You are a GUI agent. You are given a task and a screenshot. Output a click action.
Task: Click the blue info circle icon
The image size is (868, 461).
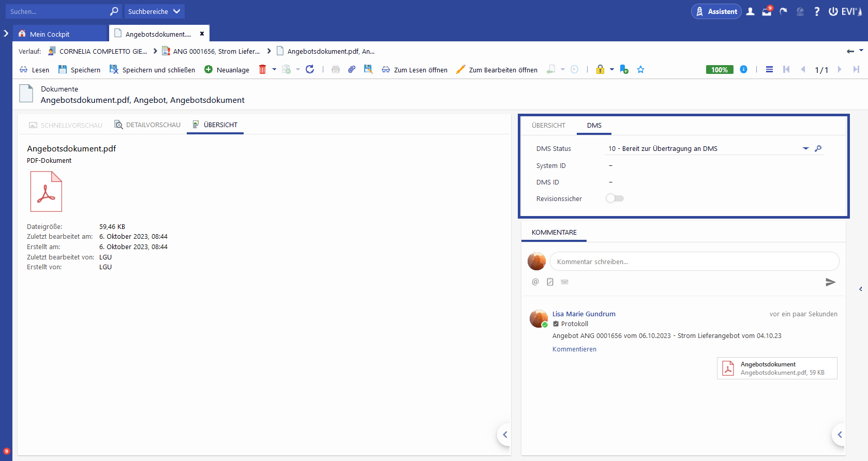tap(743, 69)
